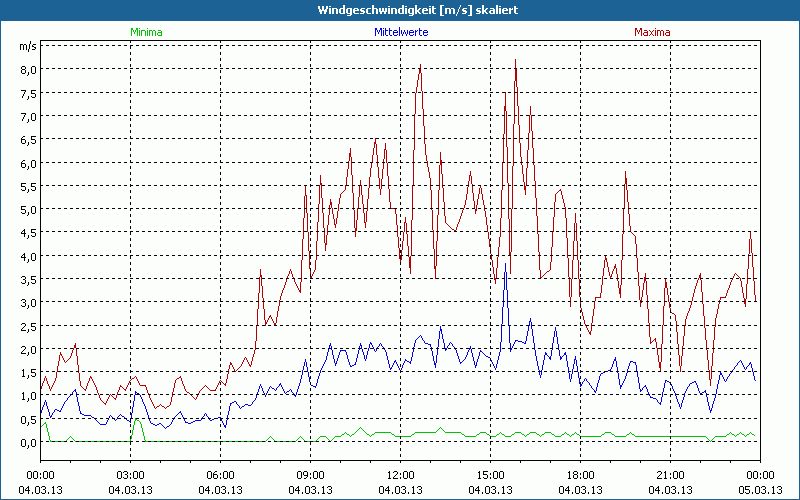Click the 4,0 y-axis value
Viewport: 800px width, 500px height.
click(29, 257)
